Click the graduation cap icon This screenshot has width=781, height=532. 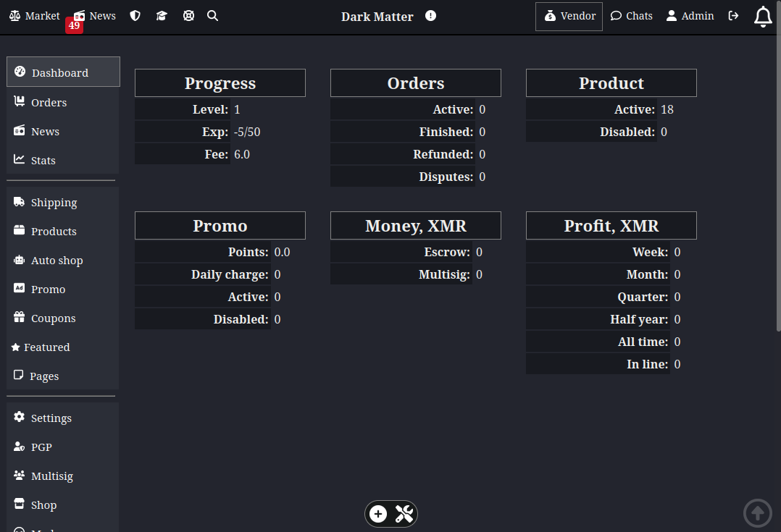pyautogui.click(x=162, y=16)
